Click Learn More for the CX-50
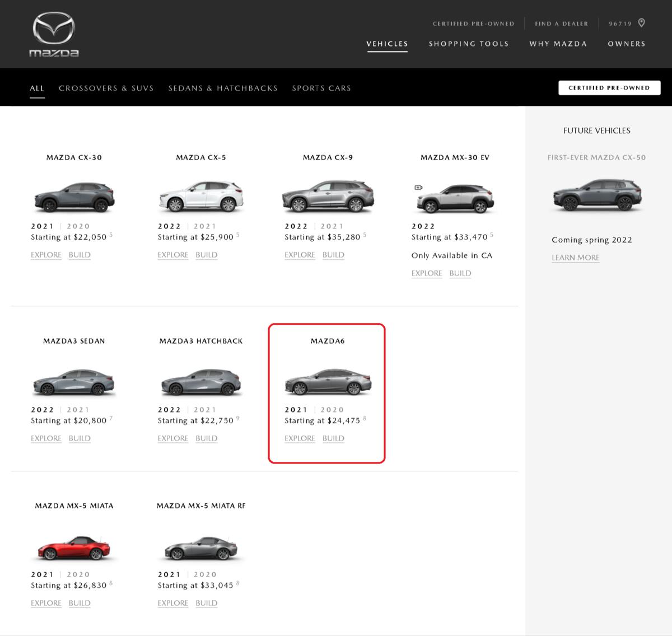The height and width of the screenshot is (636, 672). point(576,258)
